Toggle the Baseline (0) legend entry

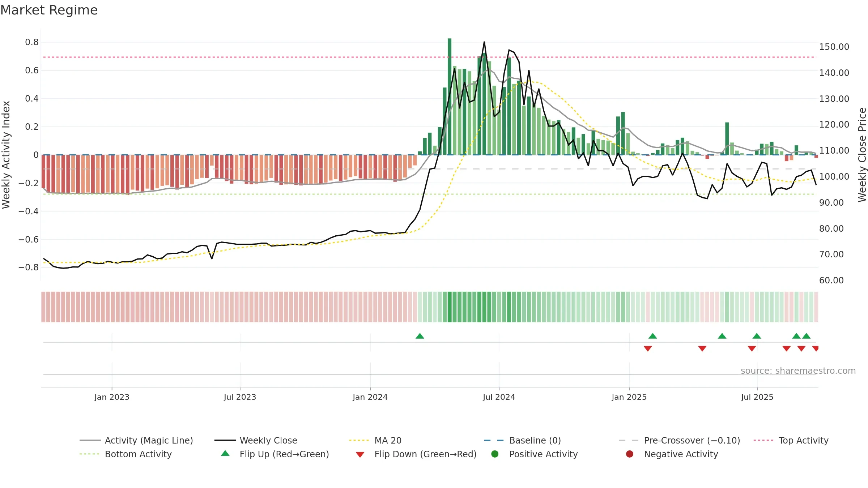[x=522, y=440]
